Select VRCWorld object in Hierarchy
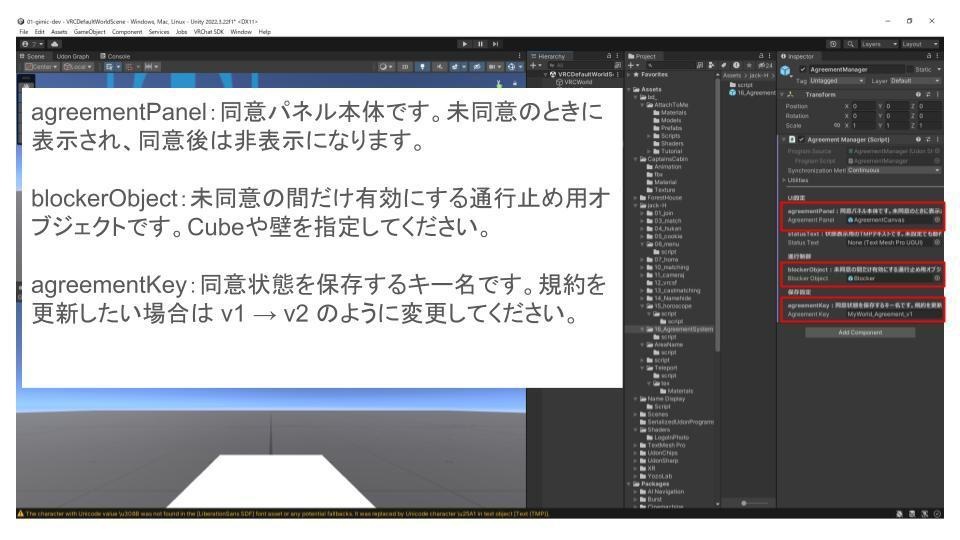Viewport: 960px width, 540px height. 574,82
